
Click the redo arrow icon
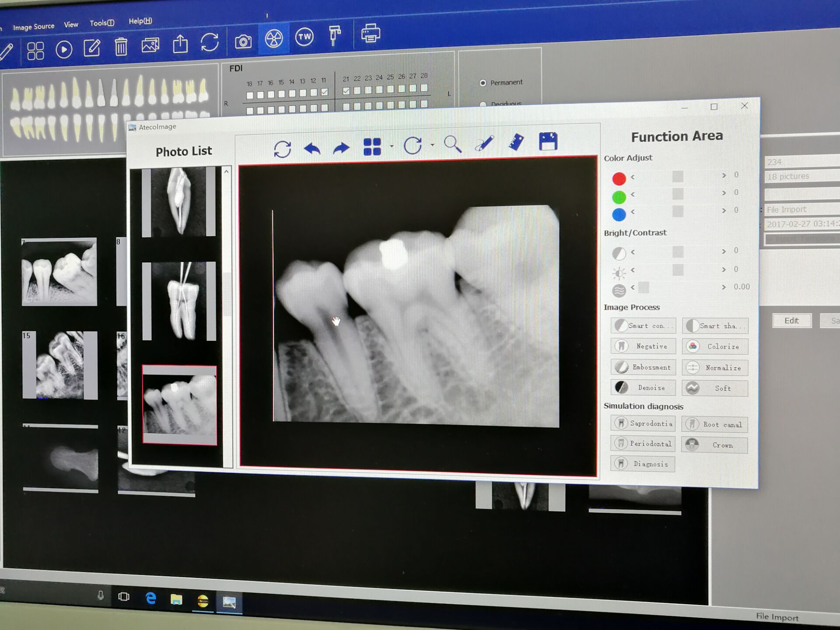pos(341,148)
